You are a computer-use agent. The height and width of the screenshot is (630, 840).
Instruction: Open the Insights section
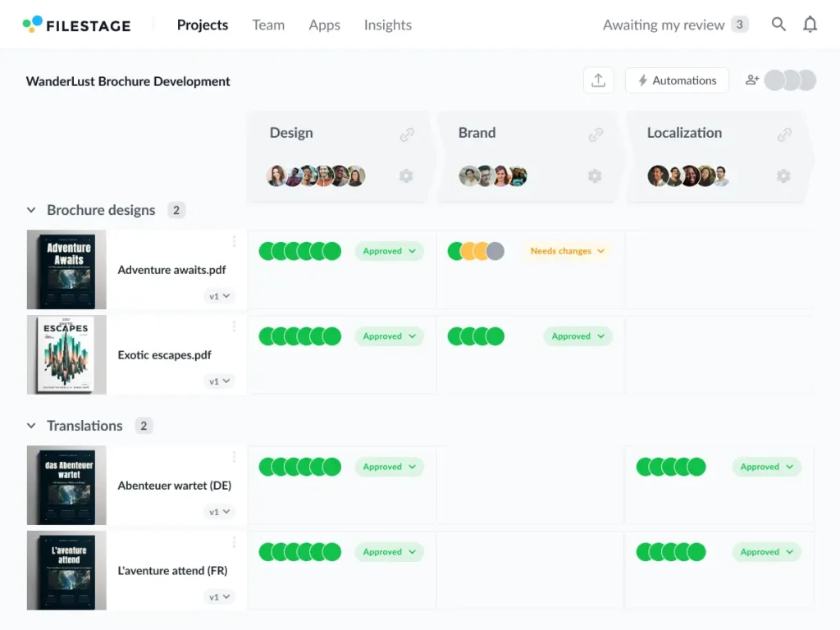[387, 25]
